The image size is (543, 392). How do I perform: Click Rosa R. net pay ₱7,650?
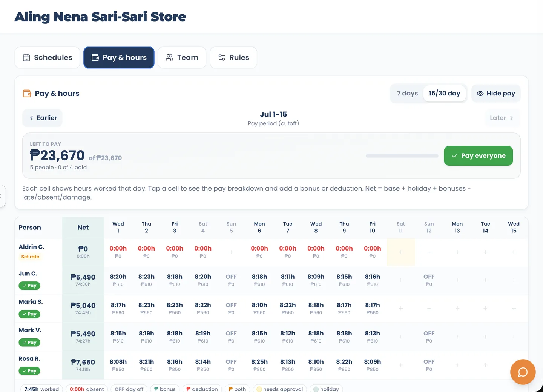(83, 362)
